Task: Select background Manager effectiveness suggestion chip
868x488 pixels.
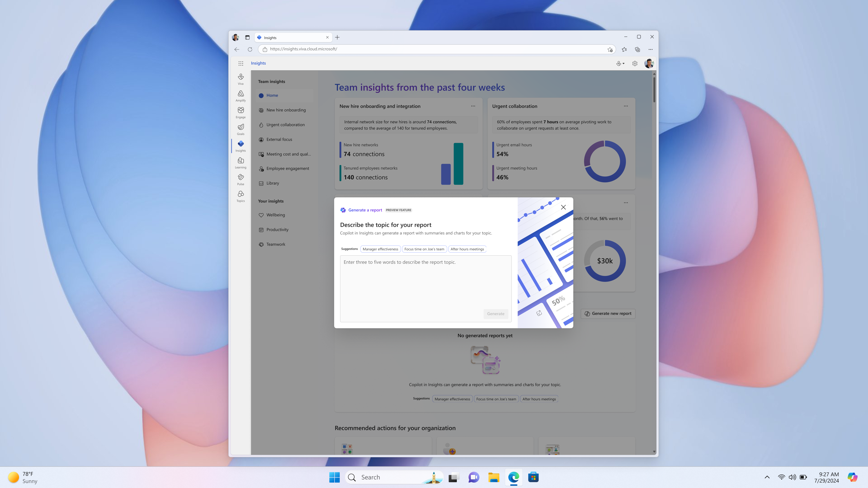Action: tap(452, 399)
